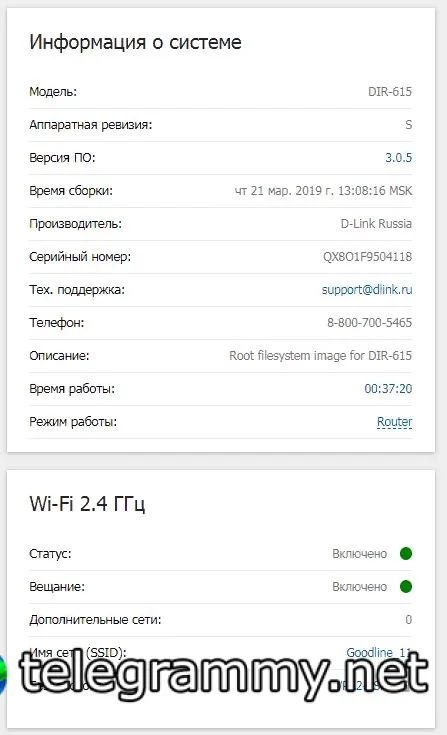Select the Wi-Fi 2.4 ГГц heading

coord(87,504)
